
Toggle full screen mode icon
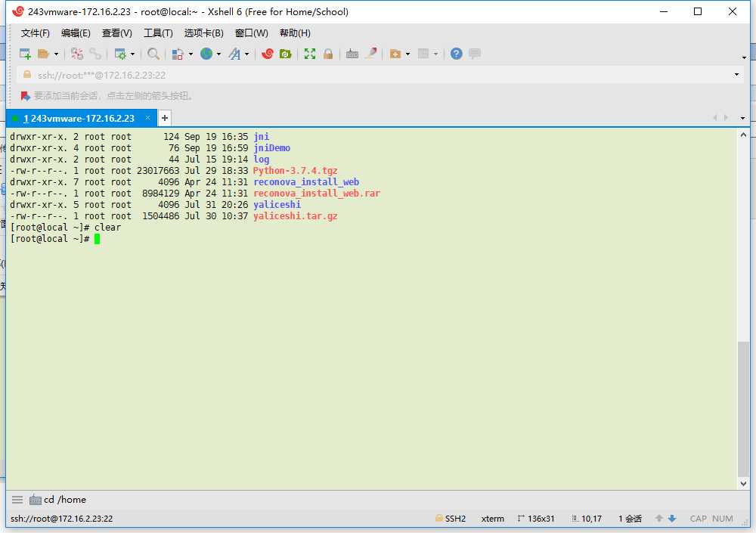310,54
